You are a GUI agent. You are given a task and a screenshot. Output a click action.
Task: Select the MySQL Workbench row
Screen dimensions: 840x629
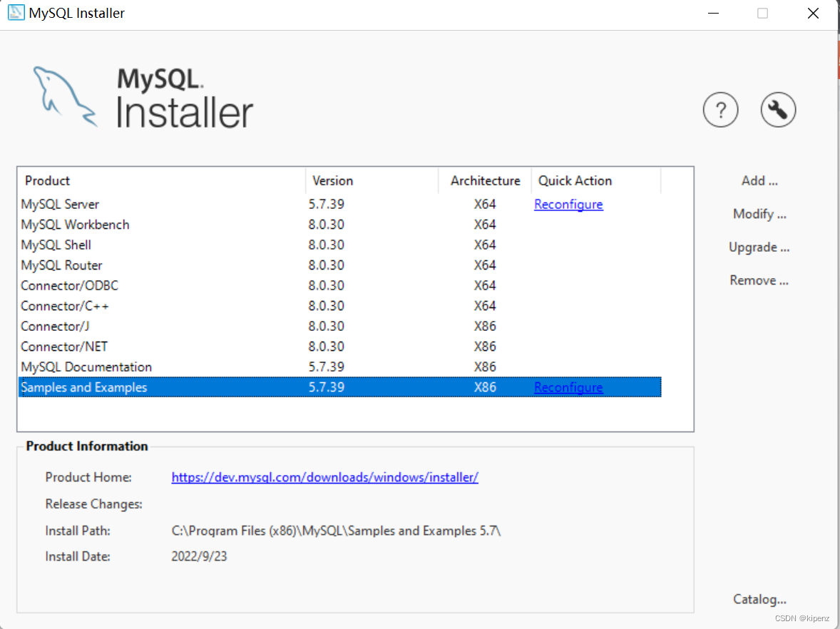tap(75, 225)
